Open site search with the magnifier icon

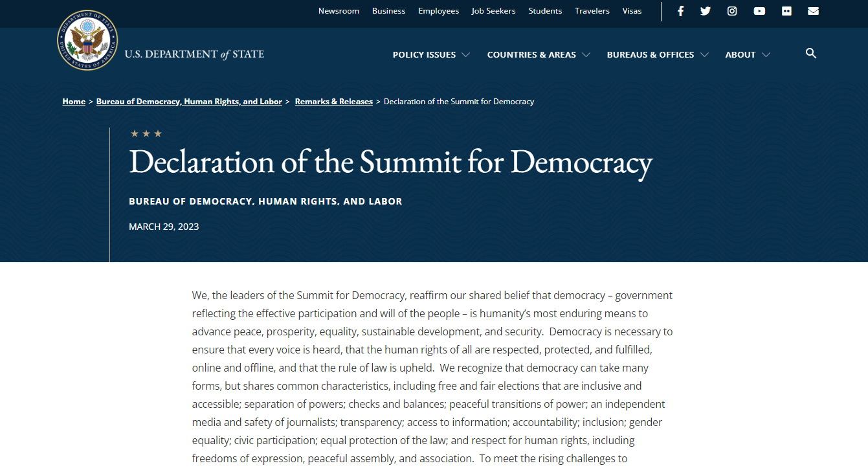[x=811, y=54]
